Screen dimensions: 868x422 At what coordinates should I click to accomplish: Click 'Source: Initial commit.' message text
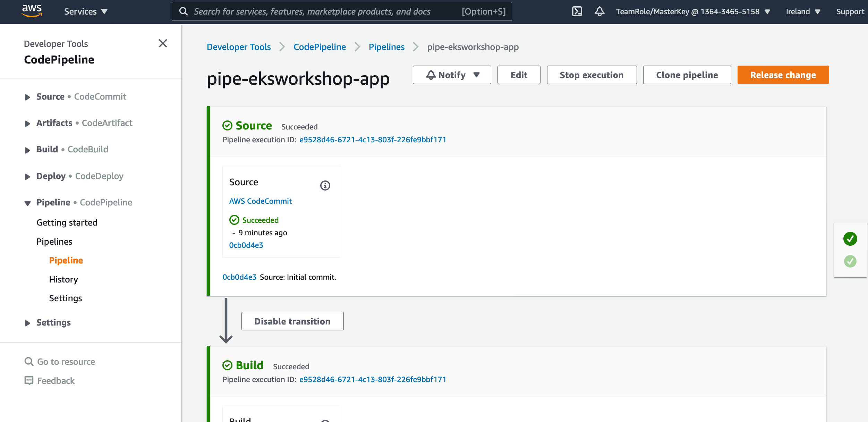pos(298,277)
